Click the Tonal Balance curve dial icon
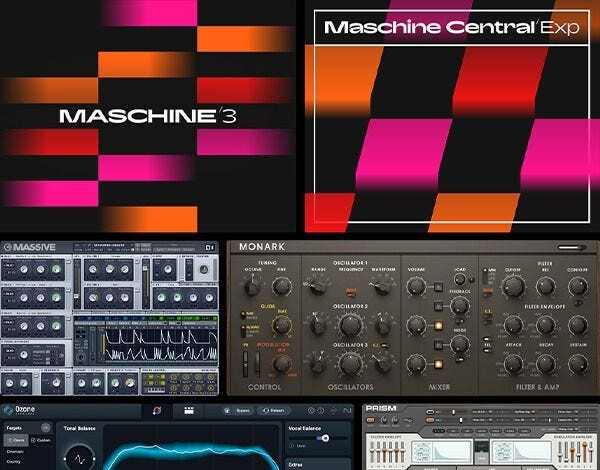The width and height of the screenshot is (600, 470). pos(80,458)
